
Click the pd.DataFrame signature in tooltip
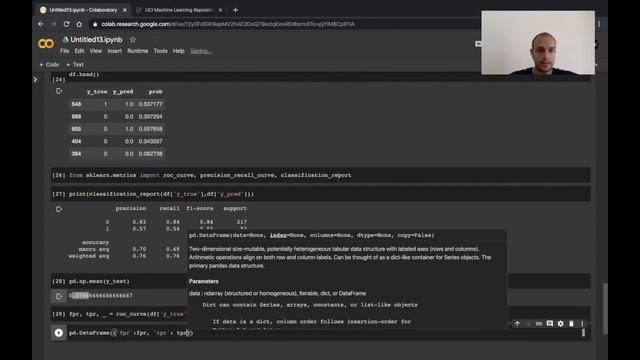click(x=311, y=236)
